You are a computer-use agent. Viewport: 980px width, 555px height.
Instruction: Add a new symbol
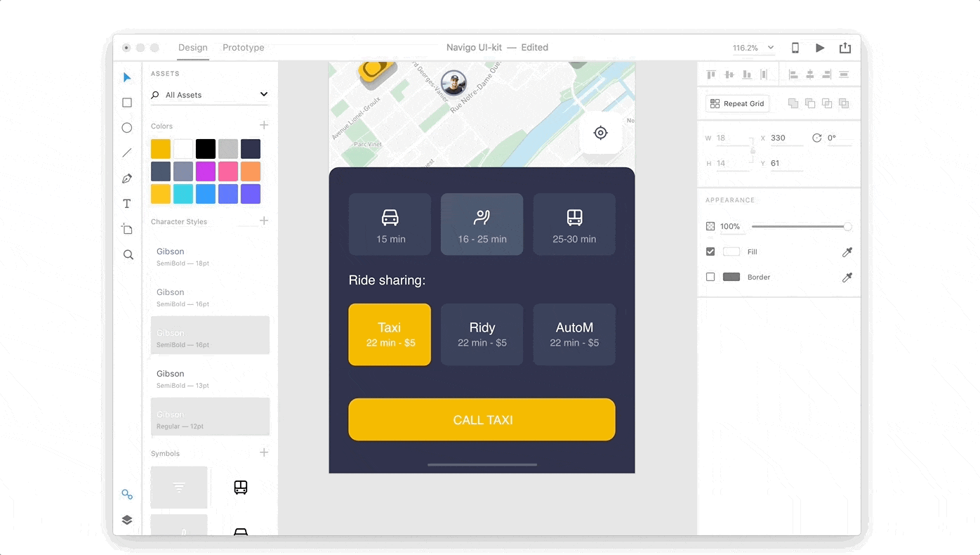pos(264,452)
